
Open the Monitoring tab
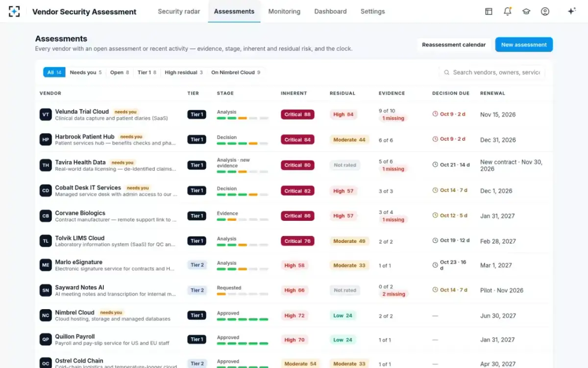click(284, 11)
